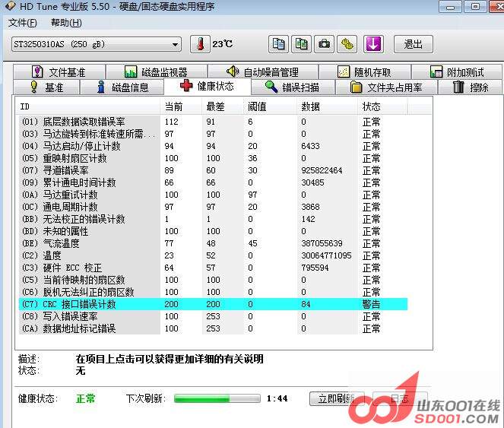Select row (C3) 硬件 ECC 校正
The image size is (504, 428).
pyautogui.click(x=213, y=268)
